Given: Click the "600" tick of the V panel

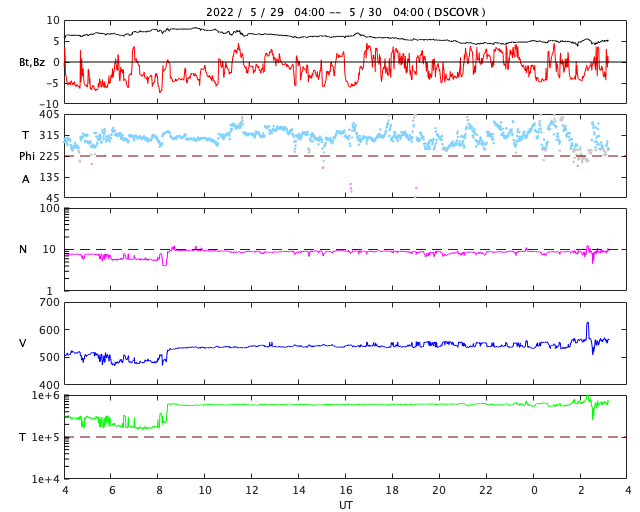Looking at the screenshot, I should [x=49, y=330].
